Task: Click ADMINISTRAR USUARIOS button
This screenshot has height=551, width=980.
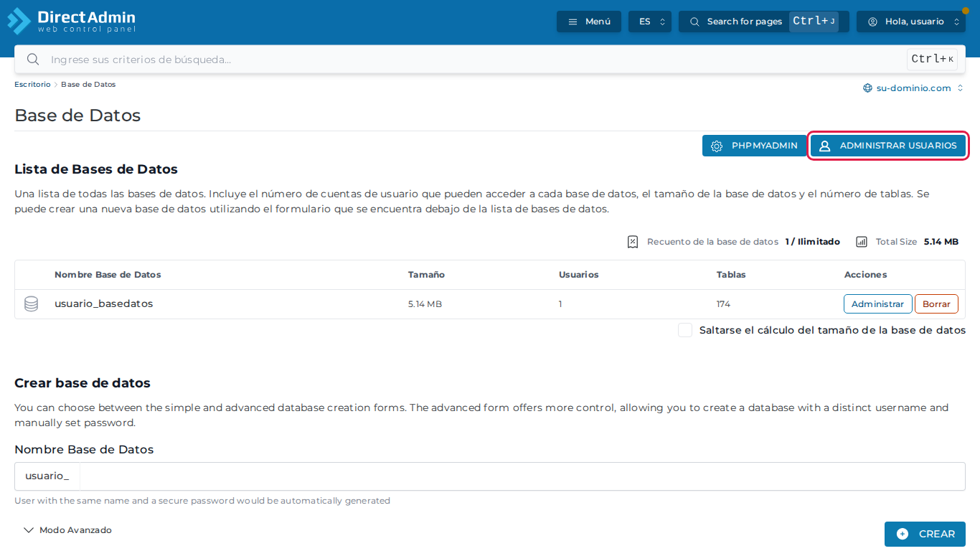Action: [x=888, y=146]
